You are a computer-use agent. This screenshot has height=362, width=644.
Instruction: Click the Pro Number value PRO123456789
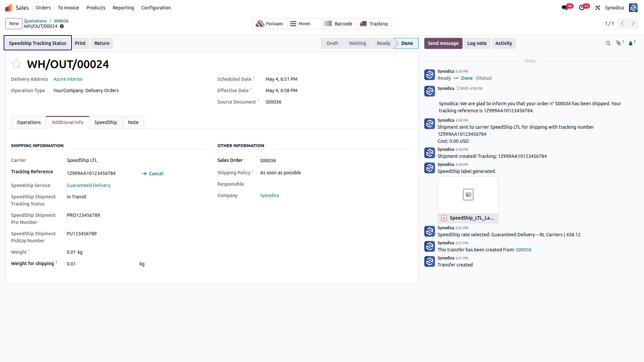83,215
